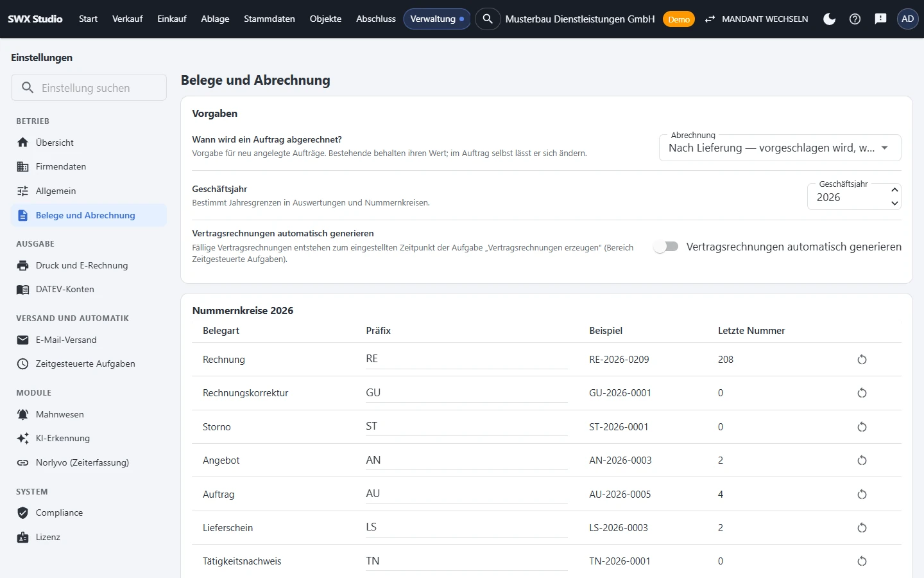
Task: Toggle dark mode moon icon
Action: pyautogui.click(x=829, y=19)
